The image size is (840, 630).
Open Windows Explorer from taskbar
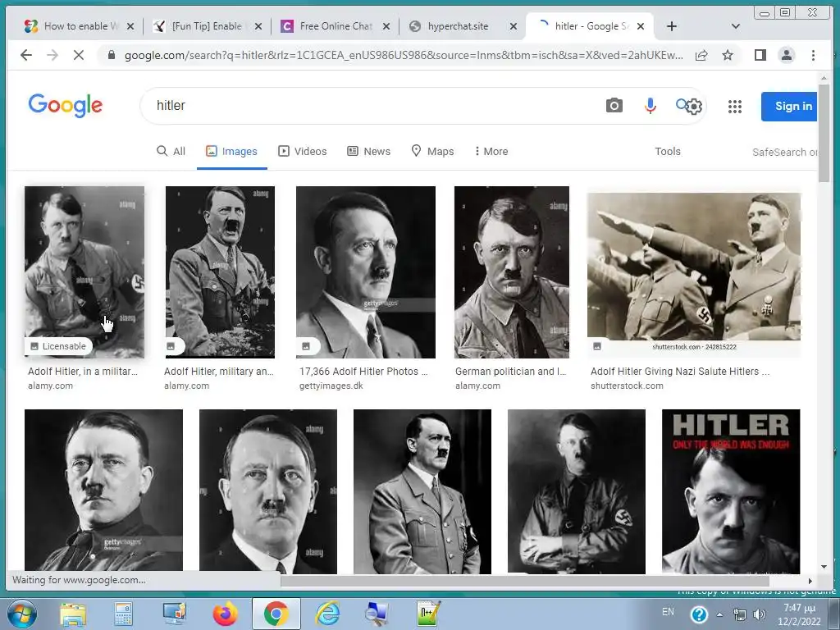(x=73, y=614)
